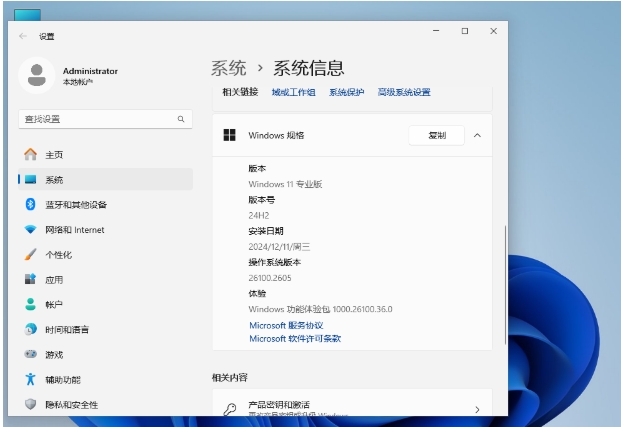This screenshot has height=427, width=621.
Task: Open Microsoft 软件许可条款 link
Action: (295, 339)
